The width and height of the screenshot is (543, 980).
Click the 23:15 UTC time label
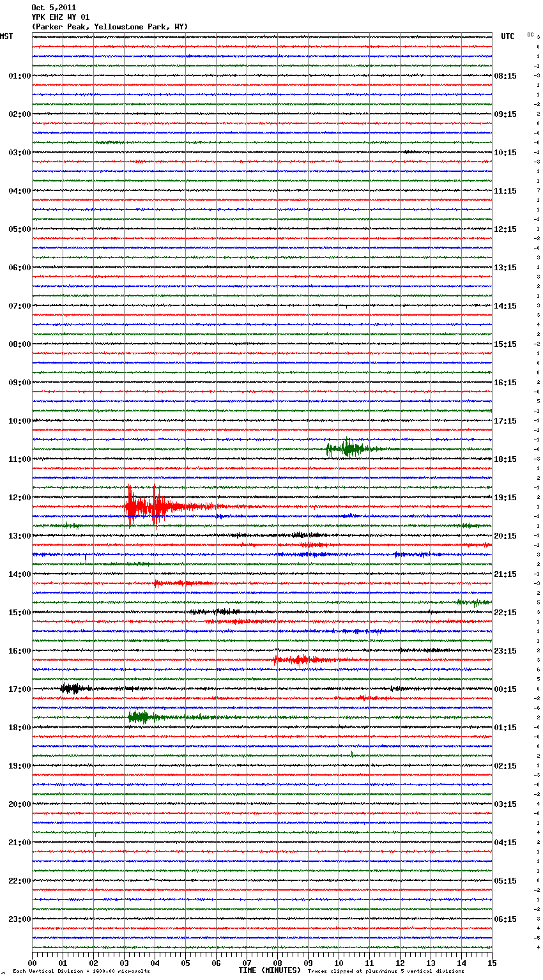pos(505,651)
